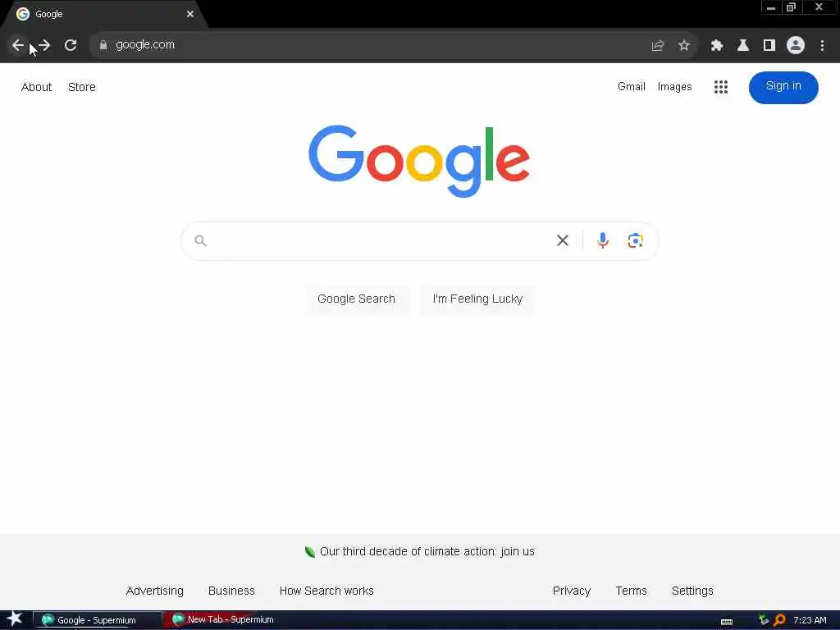Click the share page icon in address bar

[658, 46]
